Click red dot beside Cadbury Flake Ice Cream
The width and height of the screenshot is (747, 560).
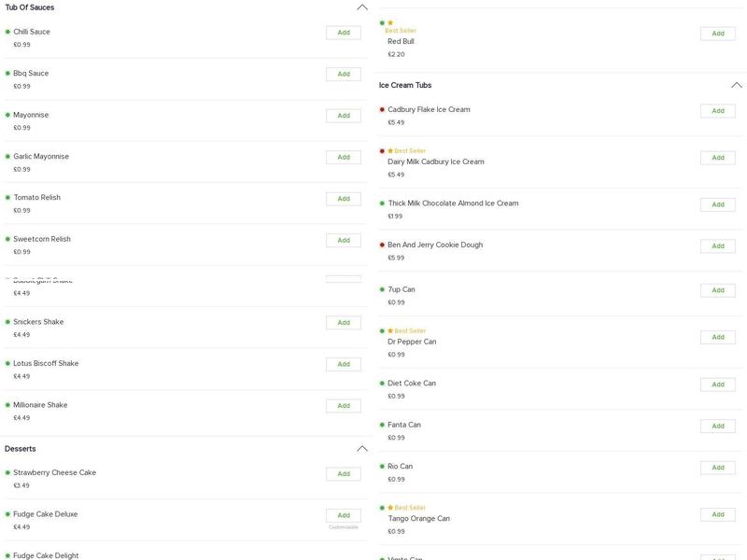coord(382,110)
